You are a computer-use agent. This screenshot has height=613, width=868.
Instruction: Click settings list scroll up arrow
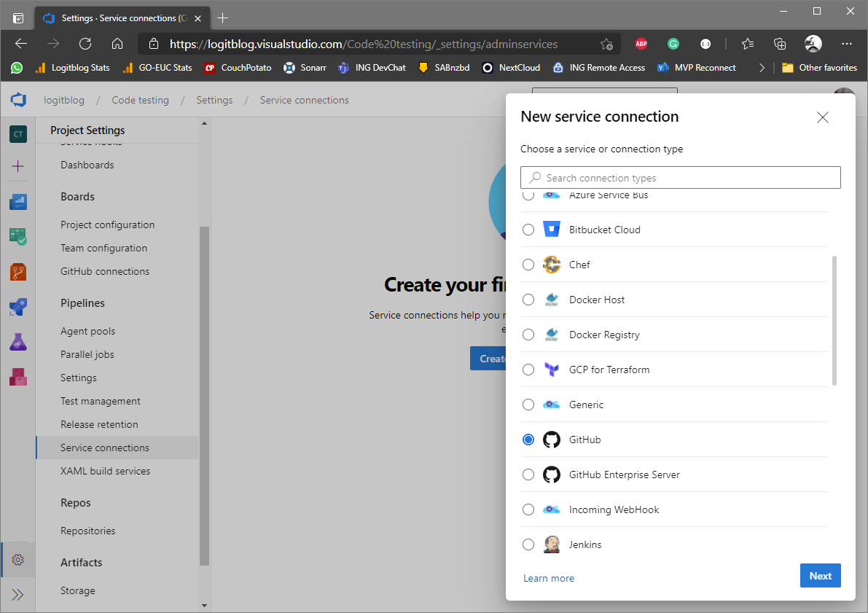(x=204, y=123)
